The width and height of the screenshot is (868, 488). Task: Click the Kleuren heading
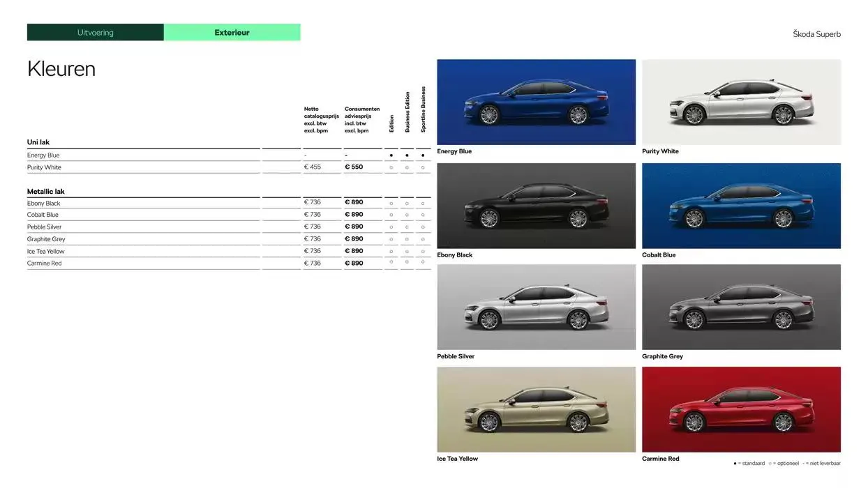point(61,68)
